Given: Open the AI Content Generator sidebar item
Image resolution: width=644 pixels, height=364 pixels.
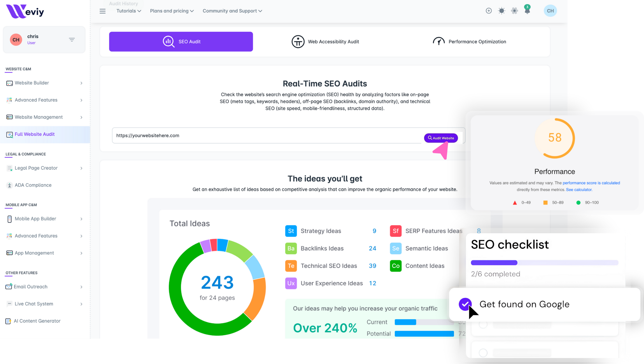Looking at the screenshot, I should 37,321.
